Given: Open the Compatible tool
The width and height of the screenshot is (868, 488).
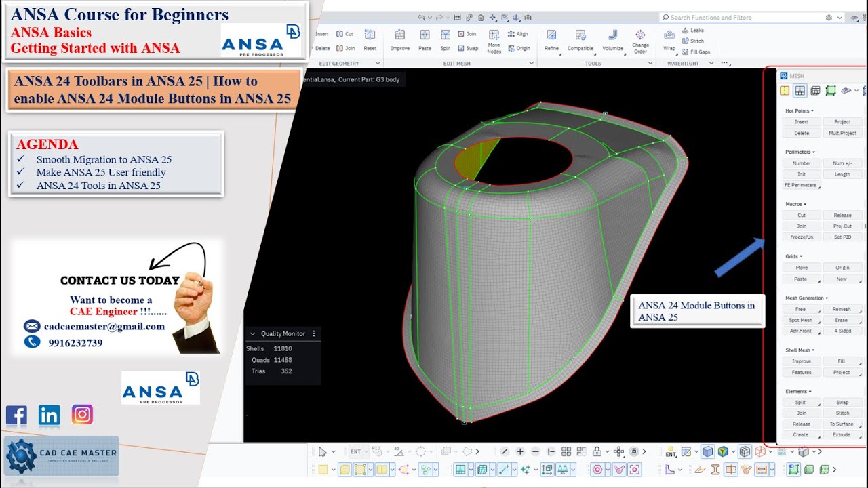Looking at the screenshot, I should (580, 40).
